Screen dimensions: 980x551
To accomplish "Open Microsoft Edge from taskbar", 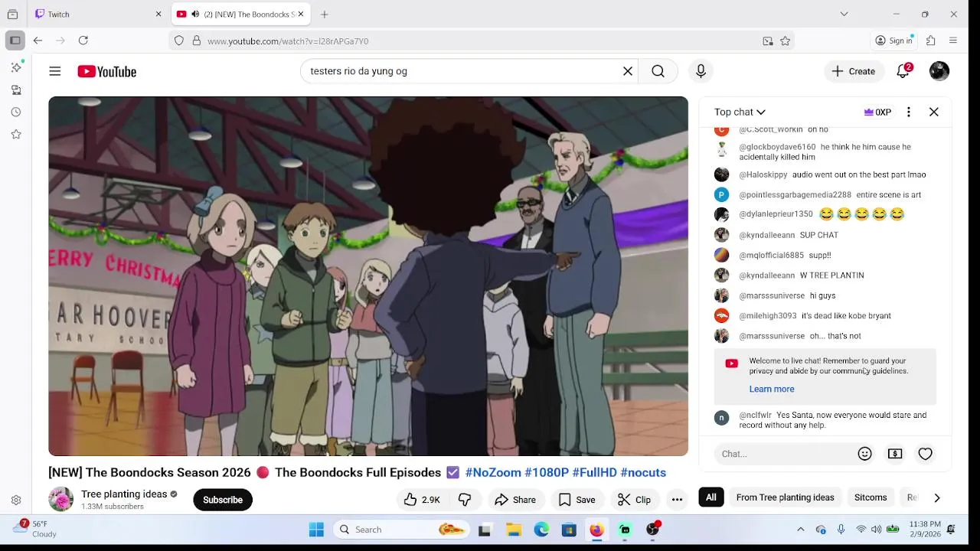I will pyautogui.click(x=541, y=530).
